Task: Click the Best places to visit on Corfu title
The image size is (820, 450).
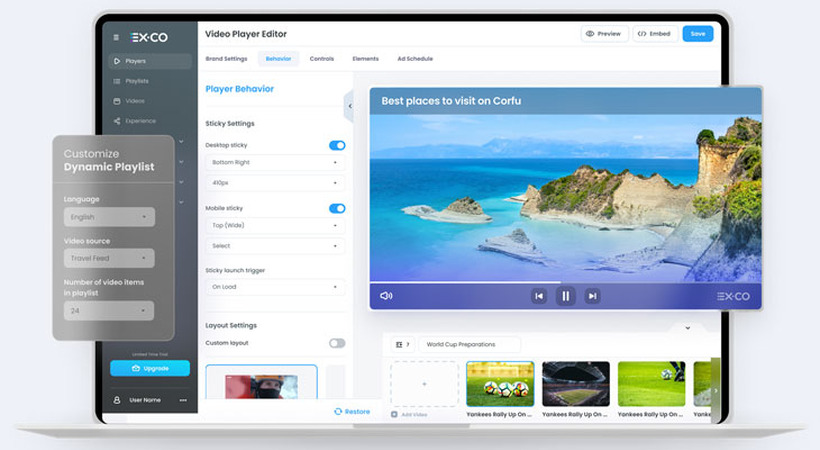Action: (451, 101)
